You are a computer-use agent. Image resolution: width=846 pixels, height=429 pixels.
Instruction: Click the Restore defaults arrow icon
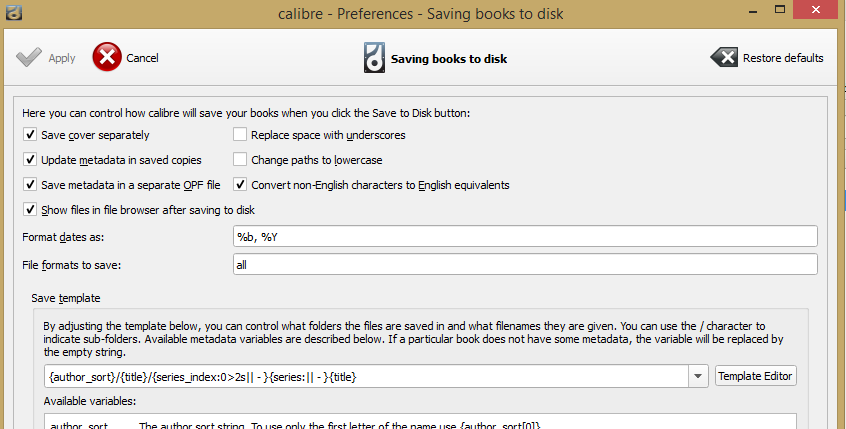(724, 57)
